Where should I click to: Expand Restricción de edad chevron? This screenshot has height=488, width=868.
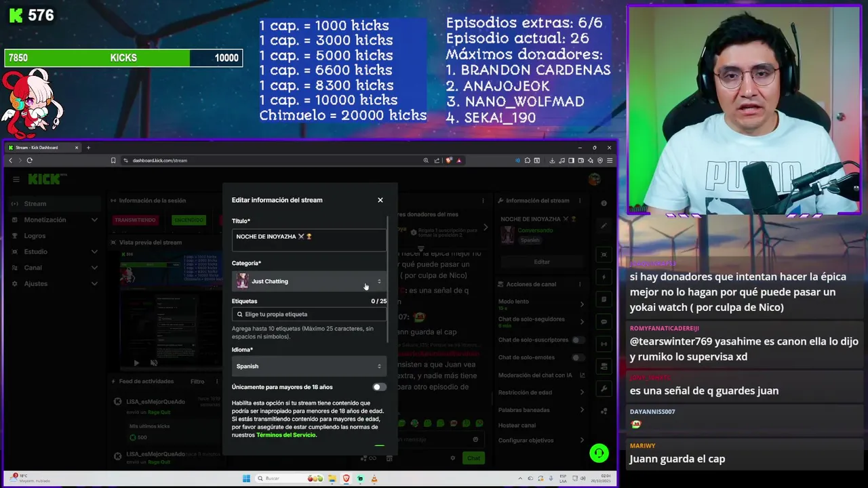[x=582, y=392]
